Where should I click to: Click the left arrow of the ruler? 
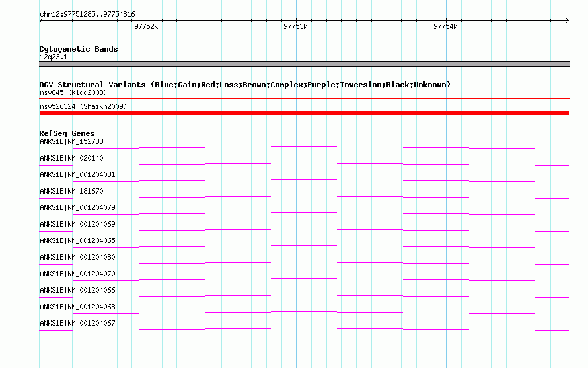click(x=41, y=21)
